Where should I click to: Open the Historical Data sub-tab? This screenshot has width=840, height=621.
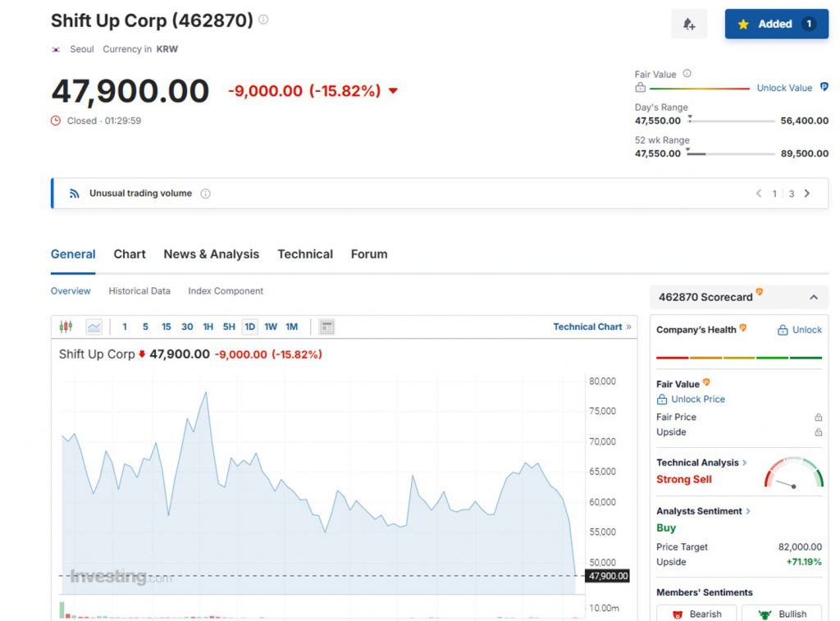139,291
